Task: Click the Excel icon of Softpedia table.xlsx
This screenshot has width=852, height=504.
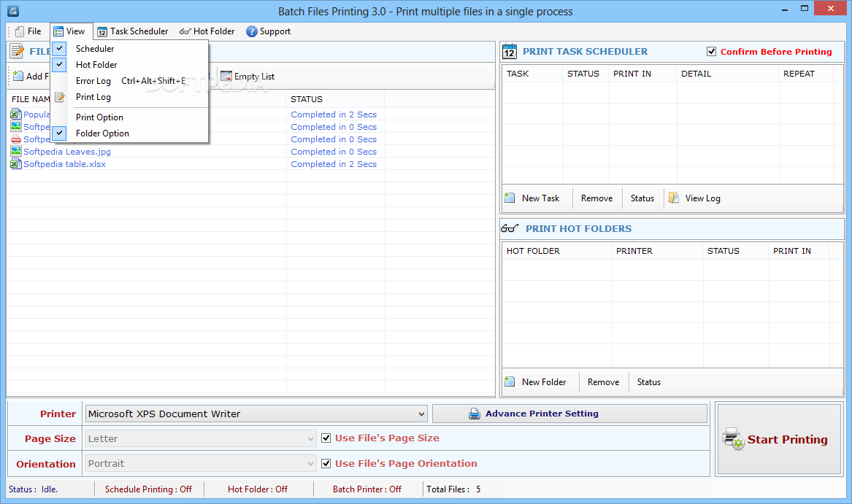Action: [x=16, y=163]
